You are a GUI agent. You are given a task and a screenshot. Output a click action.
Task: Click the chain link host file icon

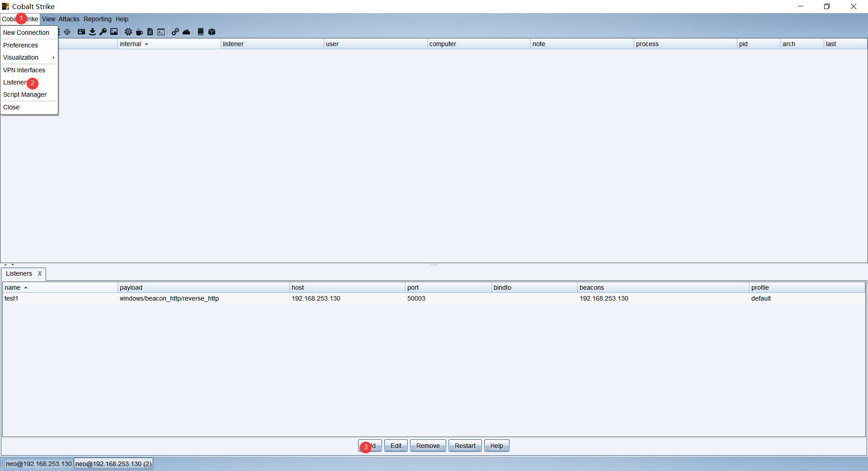[x=175, y=32]
